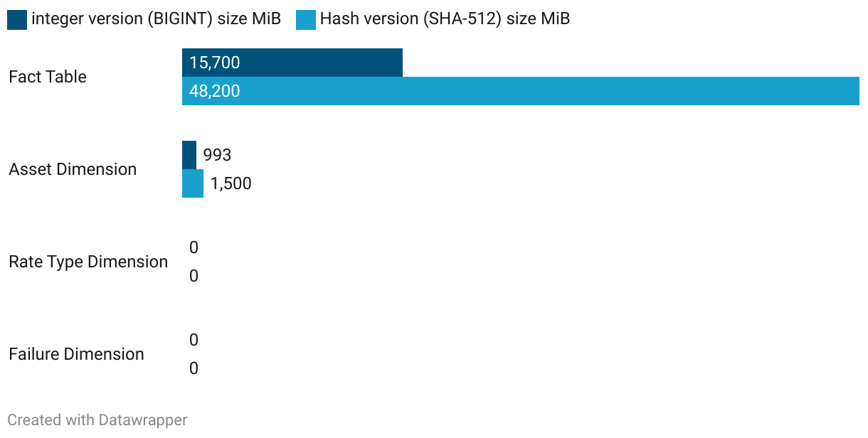Click the light blue SHA-512 legend swatch

(x=306, y=20)
